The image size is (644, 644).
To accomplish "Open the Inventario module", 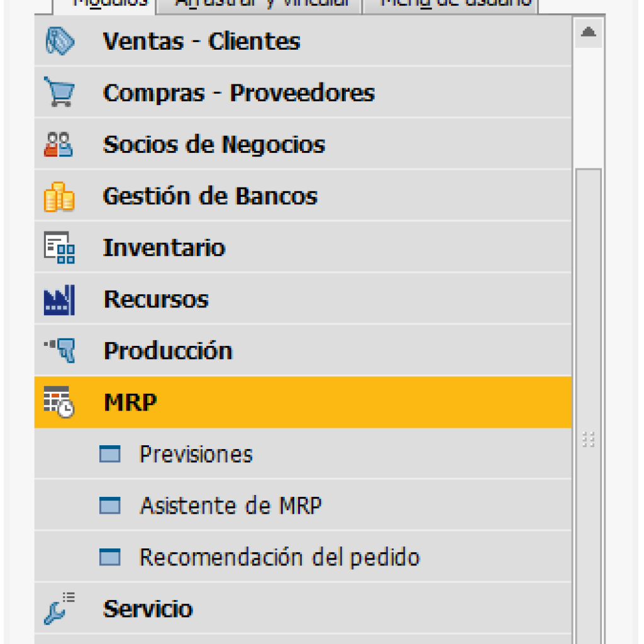I will (x=303, y=247).
